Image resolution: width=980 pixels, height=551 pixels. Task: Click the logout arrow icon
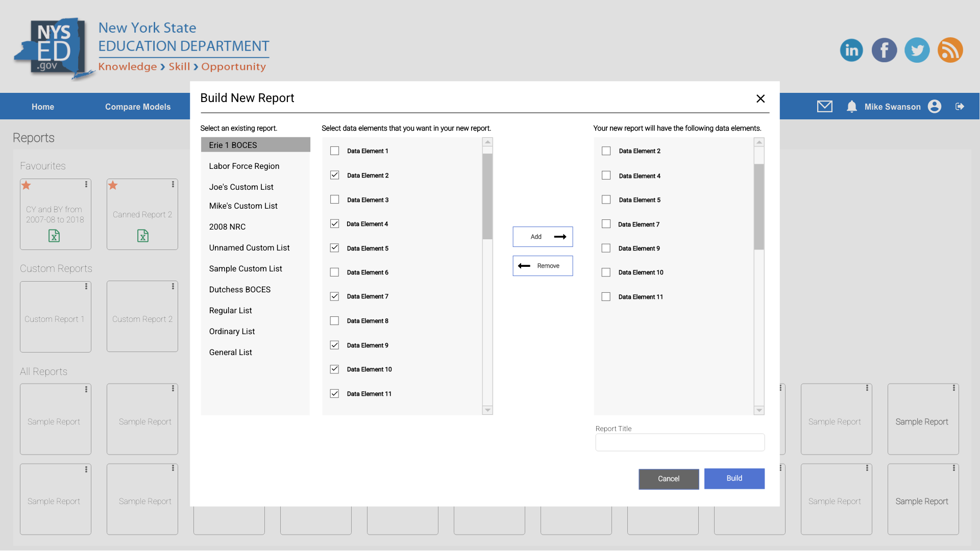(960, 106)
